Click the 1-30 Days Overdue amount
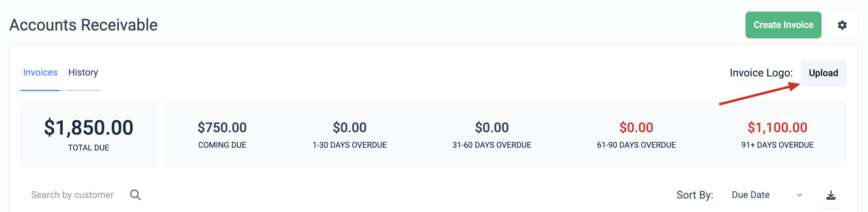The height and width of the screenshot is (212, 868). [x=350, y=128]
